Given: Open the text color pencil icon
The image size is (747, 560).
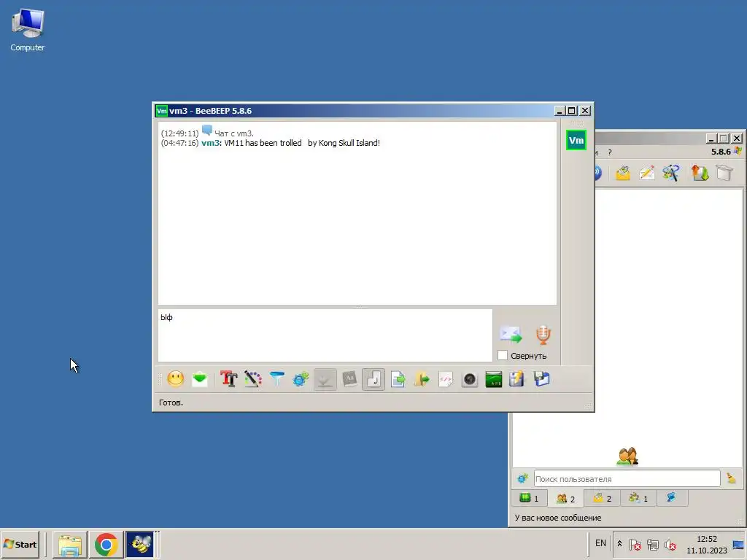Looking at the screenshot, I should click(253, 379).
